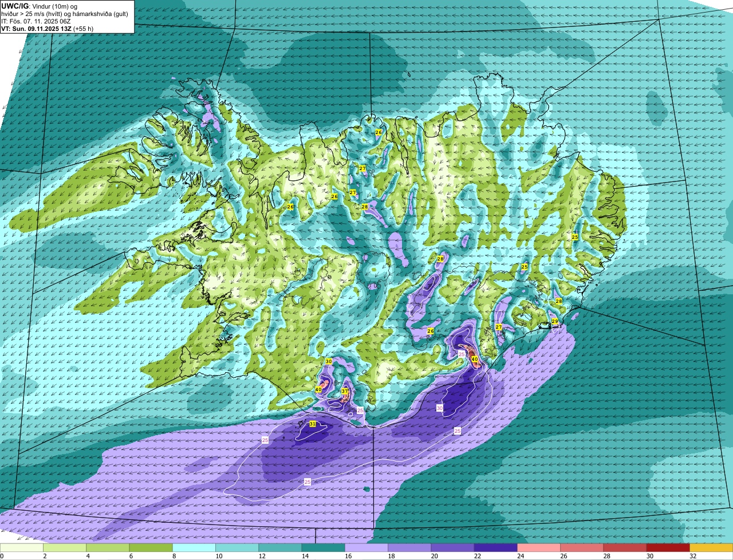733x560 pixels.
Task: Click the yellow "40" label beside white 25 box
Action: tap(474, 359)
